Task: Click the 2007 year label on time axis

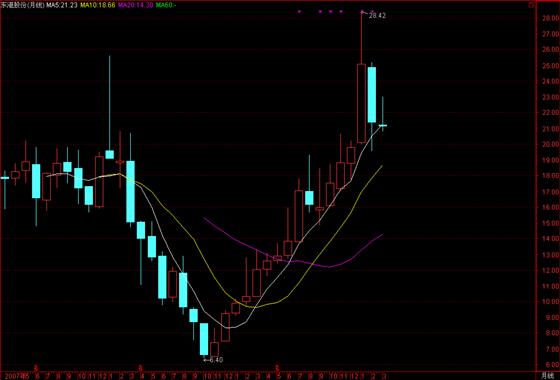Action: [x=9, y=376]
